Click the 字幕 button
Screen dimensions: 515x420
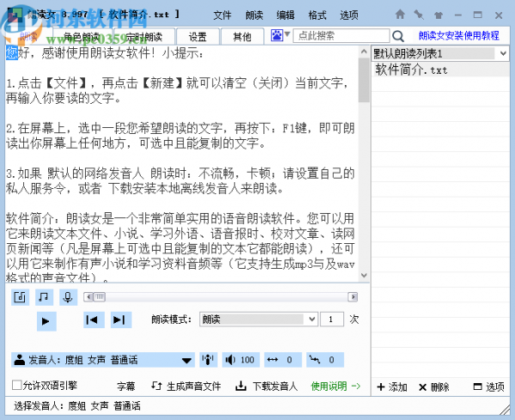tap(126, 387)
